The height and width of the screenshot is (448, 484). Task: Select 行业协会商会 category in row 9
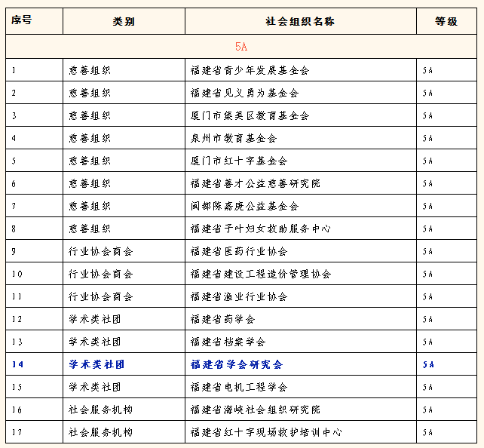point(100,251)
